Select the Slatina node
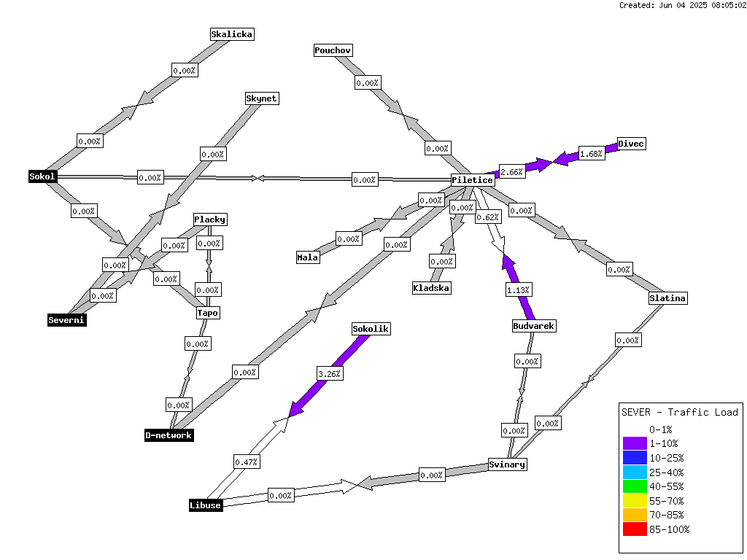The image size is (747, 560). click(668, 298)
